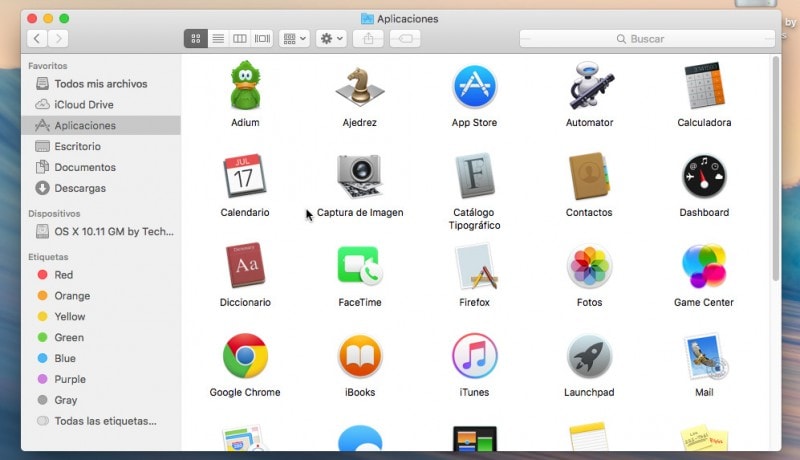Screen dimensions: 800x460
Task: Filter by the Orange tag
Action: click(101, 296)
